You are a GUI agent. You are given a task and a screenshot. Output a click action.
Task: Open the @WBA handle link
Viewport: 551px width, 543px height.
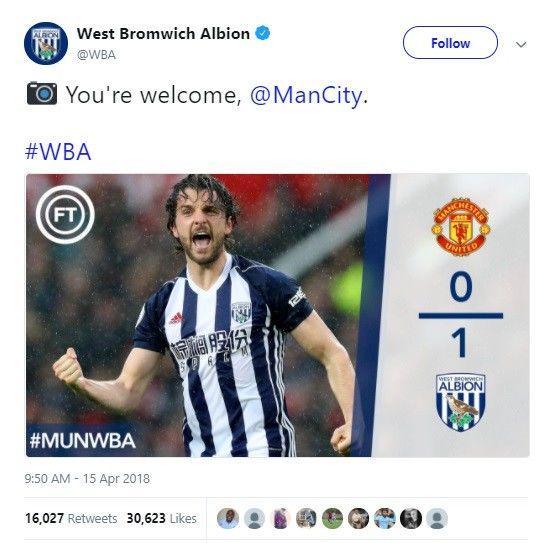pos(96,55)
